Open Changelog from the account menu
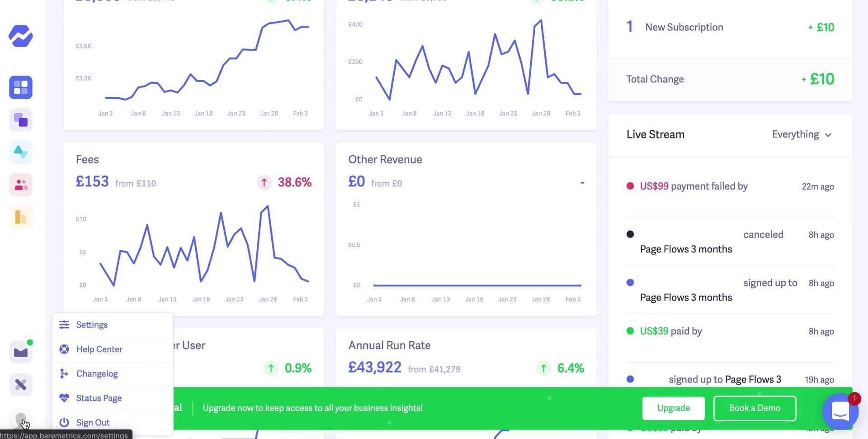 (97, 374)
